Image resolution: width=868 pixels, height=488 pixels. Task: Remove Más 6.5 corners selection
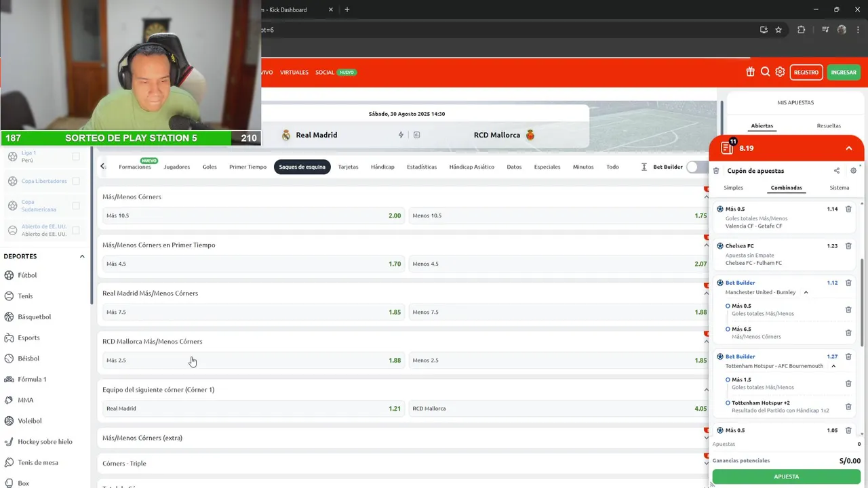click(x=848, y=333)
